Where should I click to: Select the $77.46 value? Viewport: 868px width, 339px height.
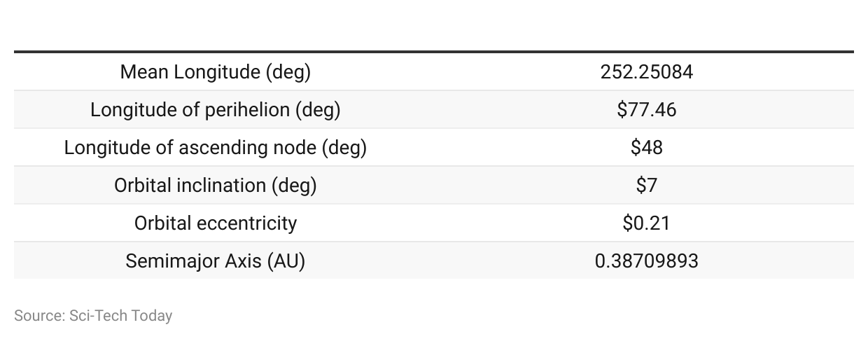pos(647,109)
